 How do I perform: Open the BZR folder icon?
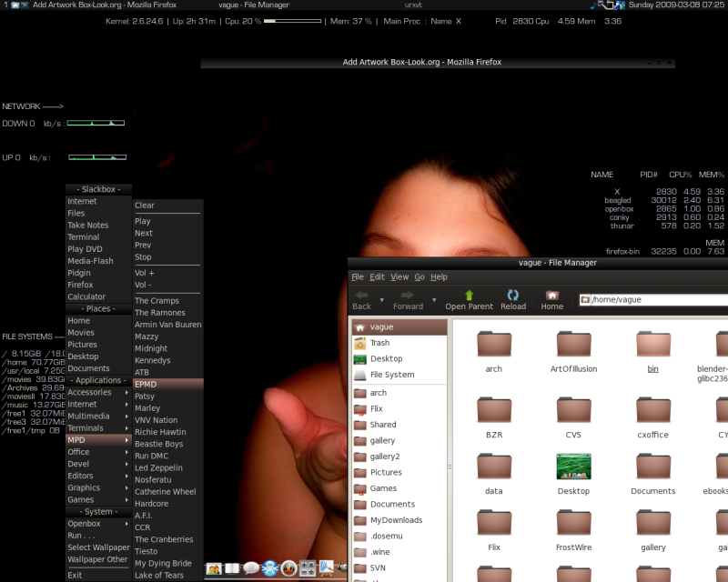pos(494,409)
